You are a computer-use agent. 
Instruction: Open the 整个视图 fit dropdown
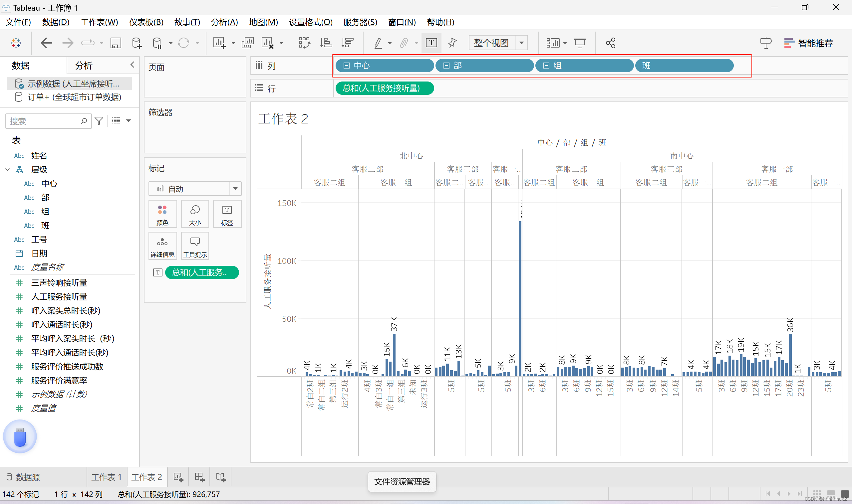point(521,43)
